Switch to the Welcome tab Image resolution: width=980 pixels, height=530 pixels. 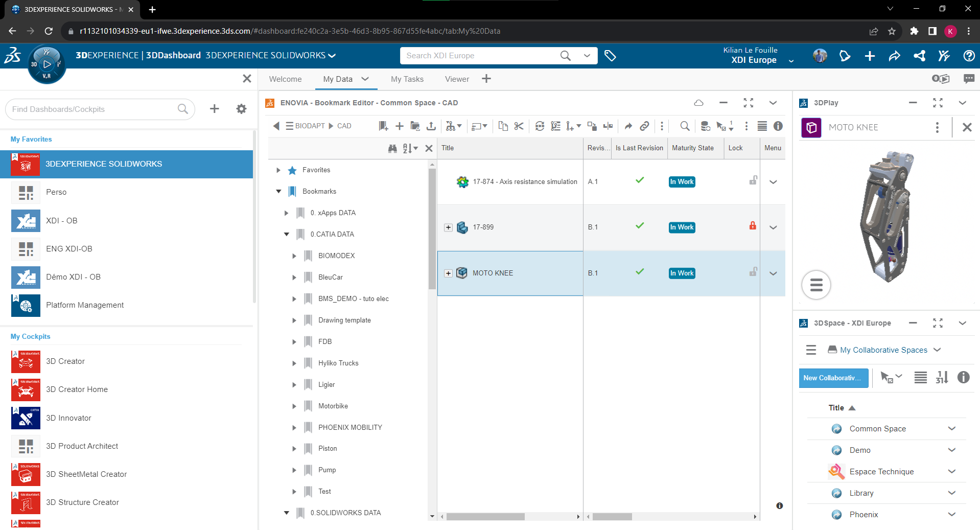coord(285,79)
